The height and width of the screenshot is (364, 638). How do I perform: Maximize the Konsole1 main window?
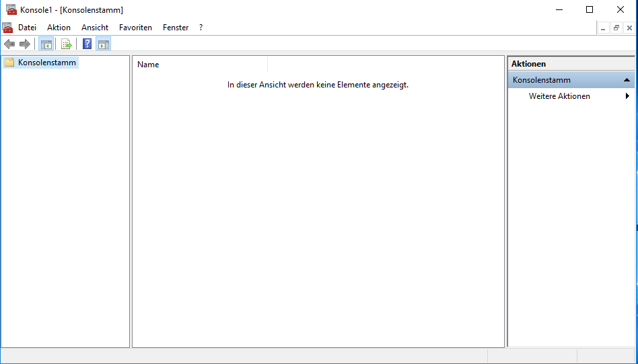click(589, 10)
